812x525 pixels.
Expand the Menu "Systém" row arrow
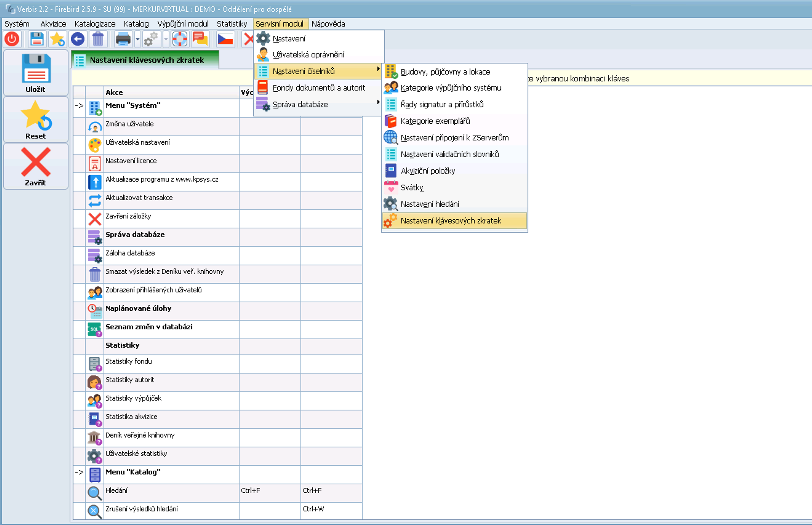(79, 106)
